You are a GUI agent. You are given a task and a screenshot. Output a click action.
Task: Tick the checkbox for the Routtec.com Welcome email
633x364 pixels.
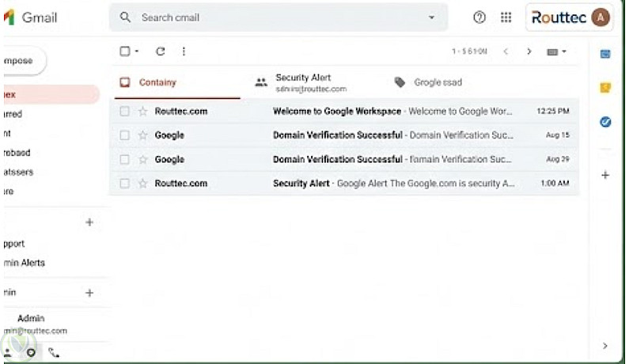pyautogui.click(x=125, y=112)
